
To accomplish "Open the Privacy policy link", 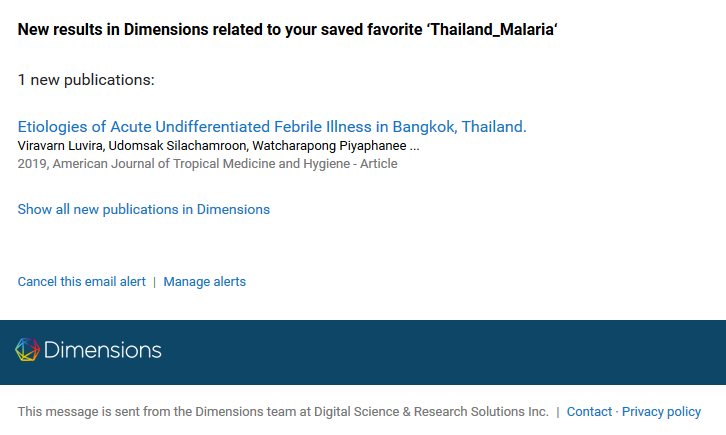I will click(661, 412).
